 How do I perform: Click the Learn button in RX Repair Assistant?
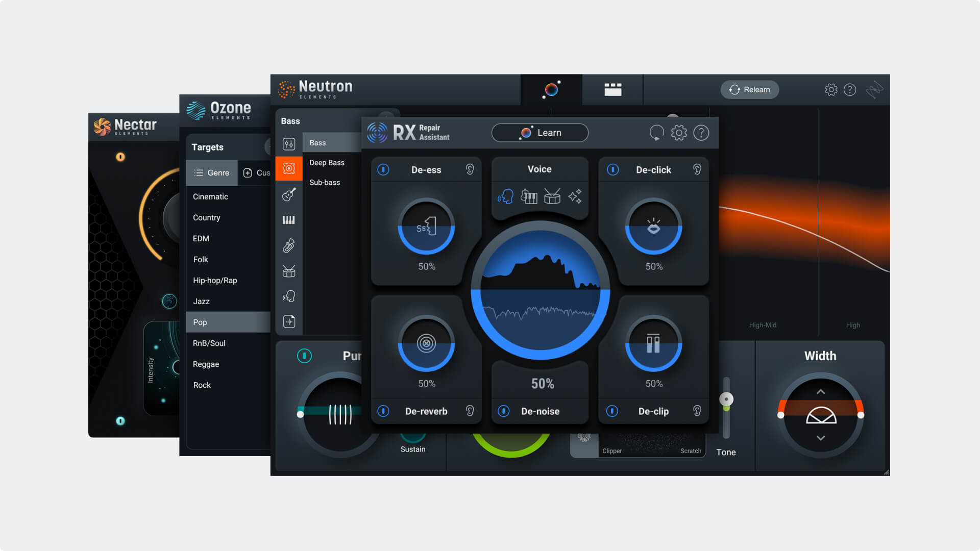540,133
